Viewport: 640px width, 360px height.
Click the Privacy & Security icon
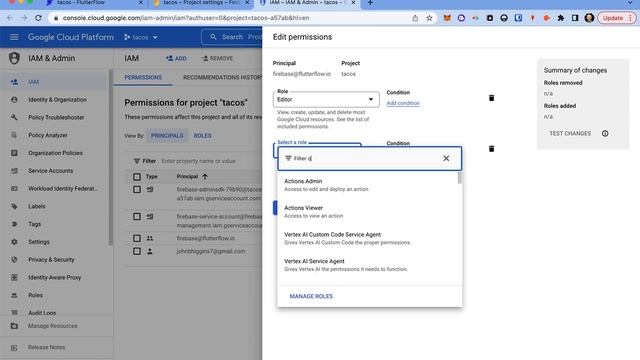14,260
